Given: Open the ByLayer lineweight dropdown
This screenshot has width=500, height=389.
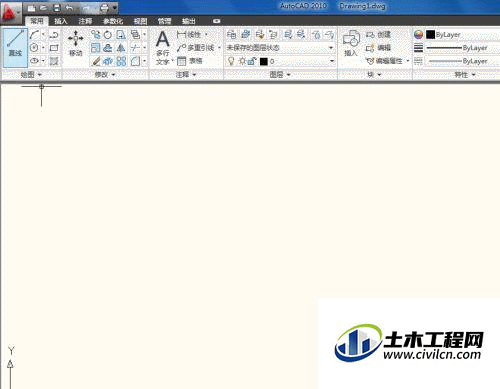Looking at the screenshot, I should click(463, 48).
